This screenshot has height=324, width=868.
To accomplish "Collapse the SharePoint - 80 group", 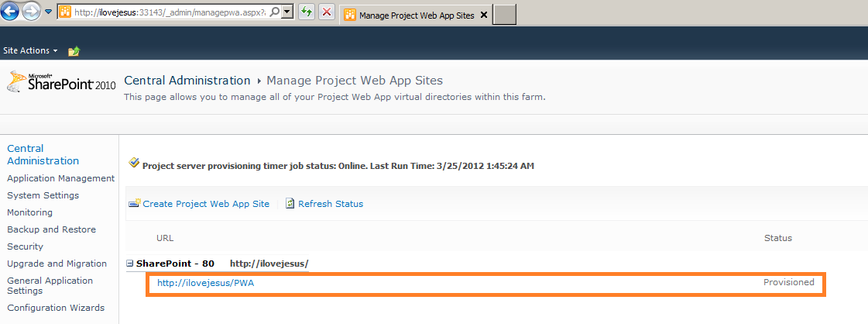I will tap(130, 264).
